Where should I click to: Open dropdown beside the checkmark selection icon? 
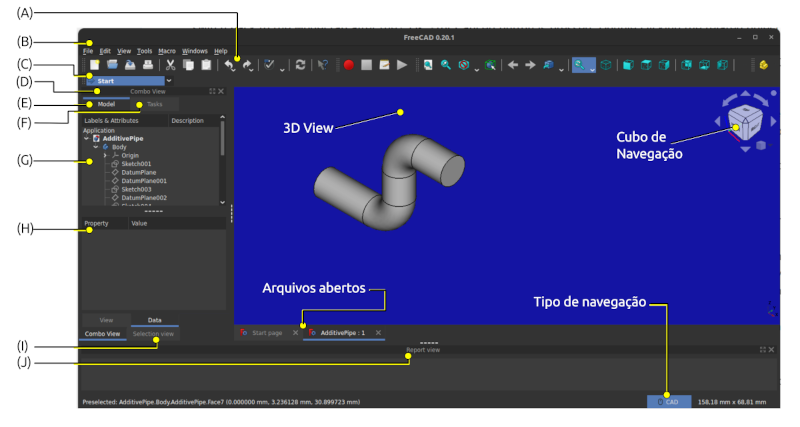click(282, 70)
